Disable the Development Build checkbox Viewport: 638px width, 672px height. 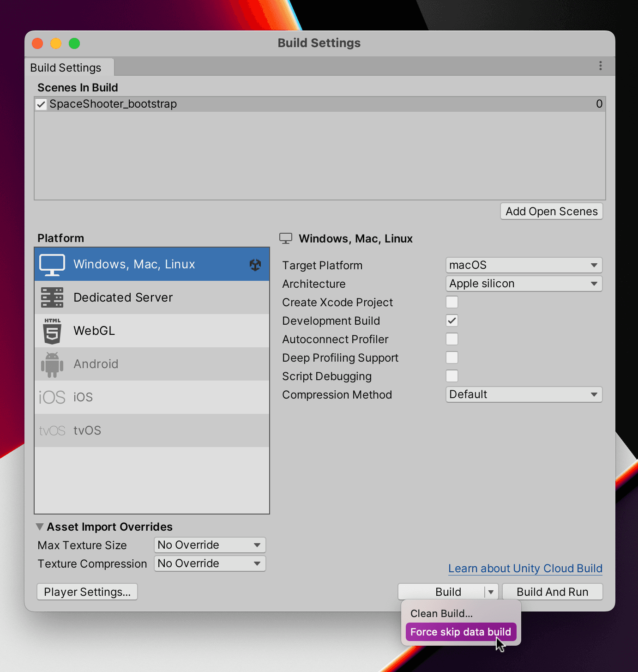point(452,321)
